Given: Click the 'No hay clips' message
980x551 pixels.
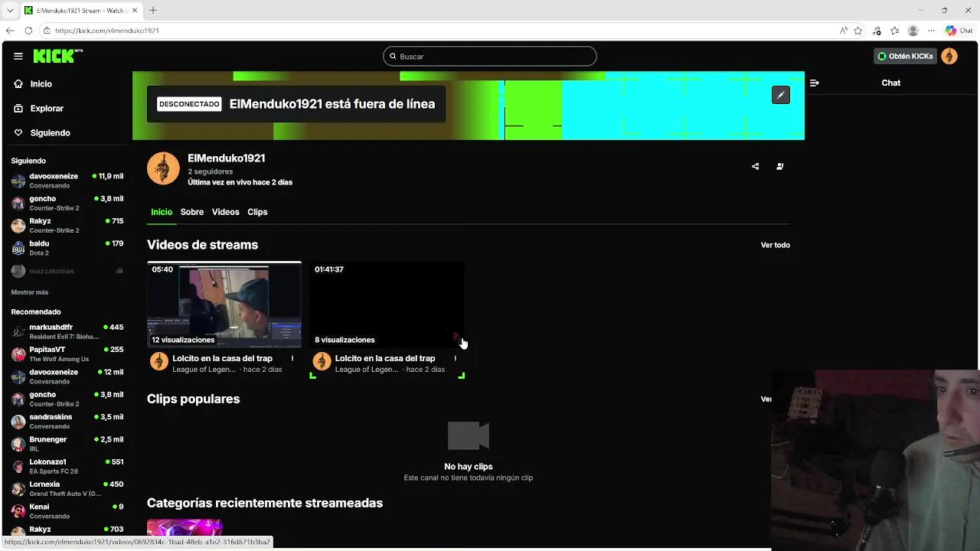Looking at the screenshot, I should (x=469, y=466).
